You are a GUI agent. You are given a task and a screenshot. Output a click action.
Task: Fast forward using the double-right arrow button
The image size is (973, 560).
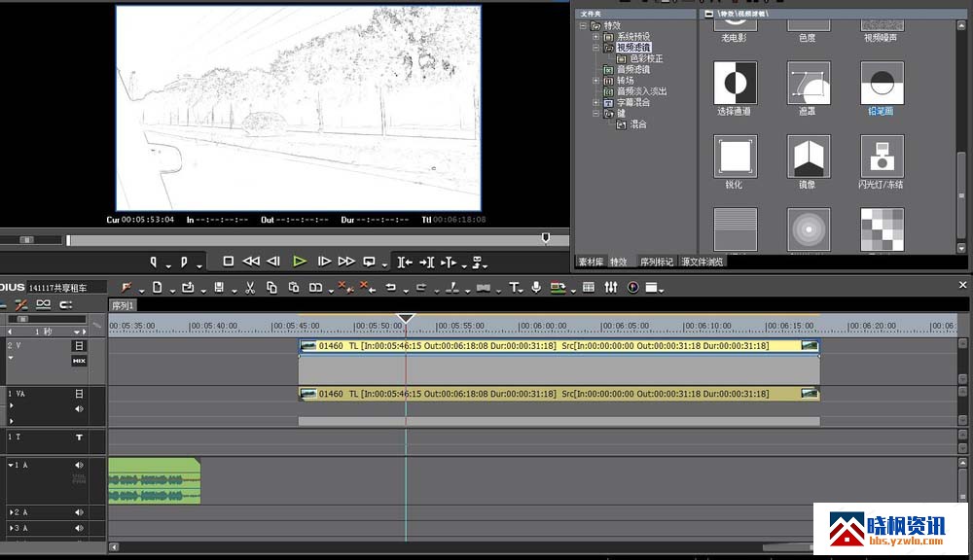(x=346, y=262)
